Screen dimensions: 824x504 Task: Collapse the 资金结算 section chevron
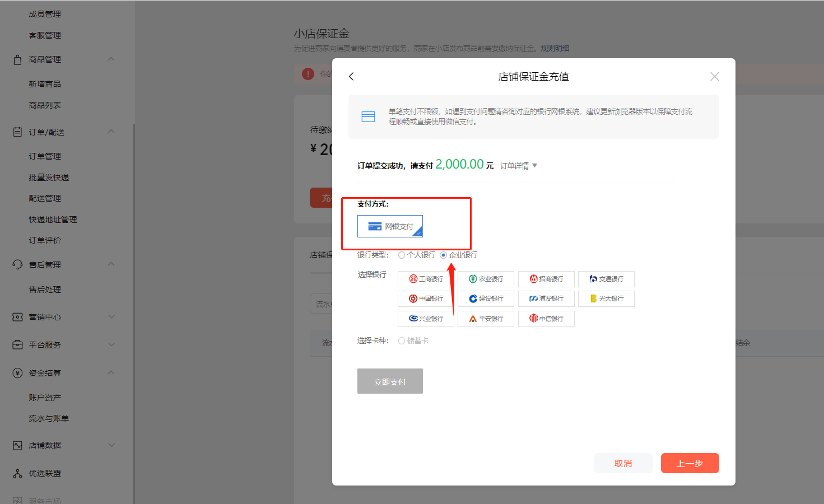[111, 372]
